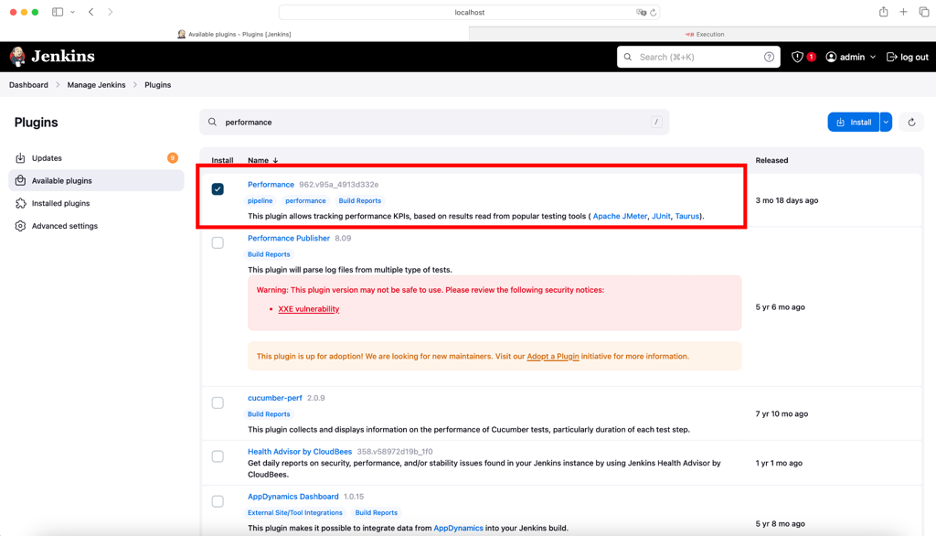Image resolution: width=936 pixels, height=536 pixels.
Task: Click the log out exit icon
Action: pyautogui.click(x=892, y=57)
